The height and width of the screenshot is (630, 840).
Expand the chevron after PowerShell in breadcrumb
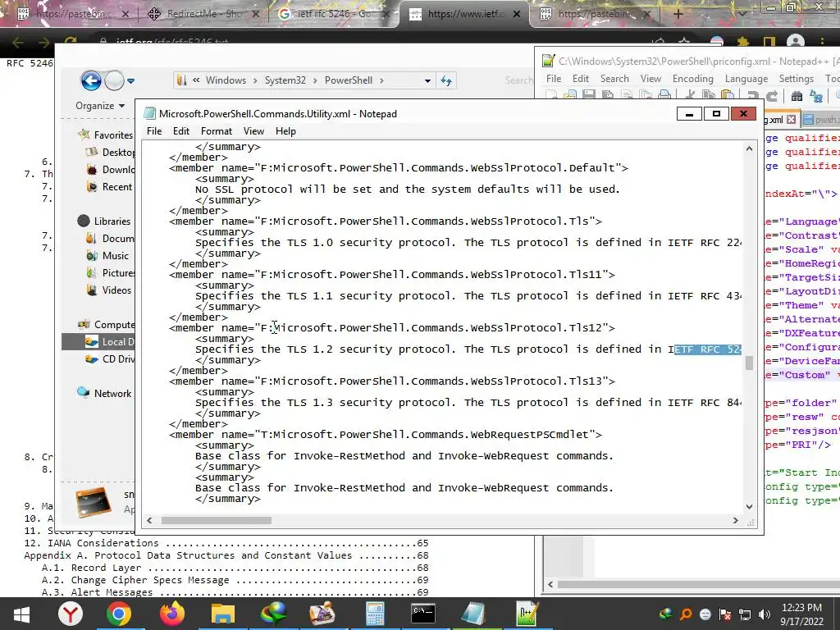pos(381,80)
